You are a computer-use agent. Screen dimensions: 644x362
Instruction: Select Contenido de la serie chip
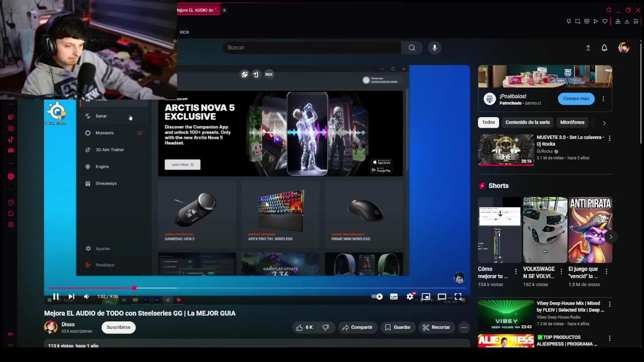[527, 122]
